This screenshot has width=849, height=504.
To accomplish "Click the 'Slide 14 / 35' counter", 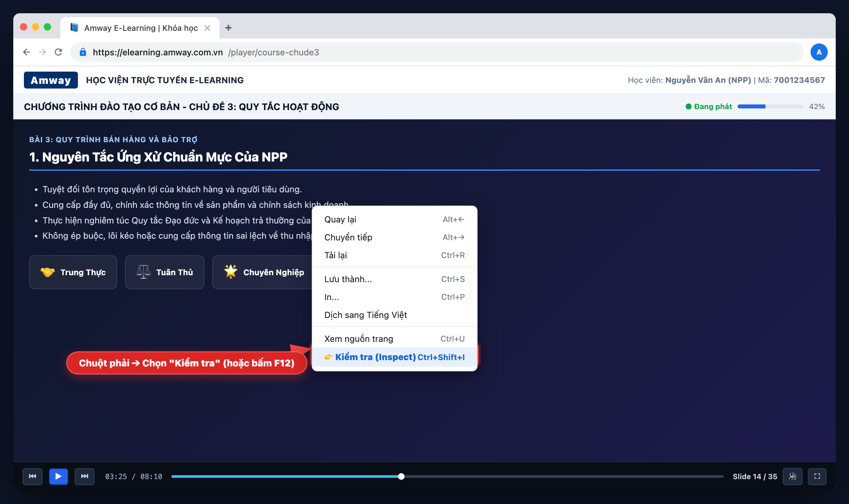I will coord(754,476).
